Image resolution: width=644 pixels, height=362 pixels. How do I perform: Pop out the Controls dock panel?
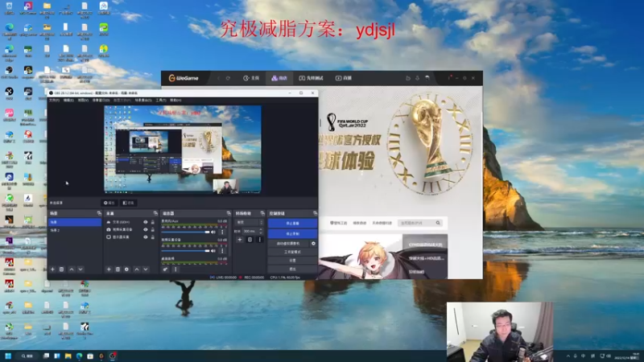tap(315, 213)
